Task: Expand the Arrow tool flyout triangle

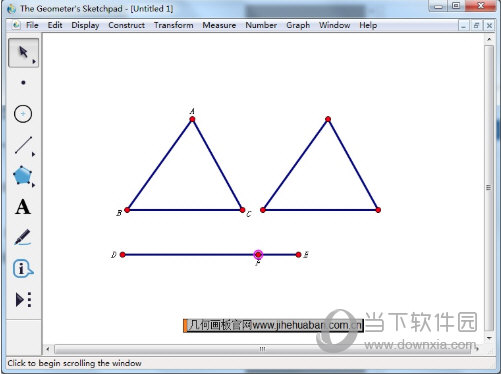Action: (x=34, y=62)
